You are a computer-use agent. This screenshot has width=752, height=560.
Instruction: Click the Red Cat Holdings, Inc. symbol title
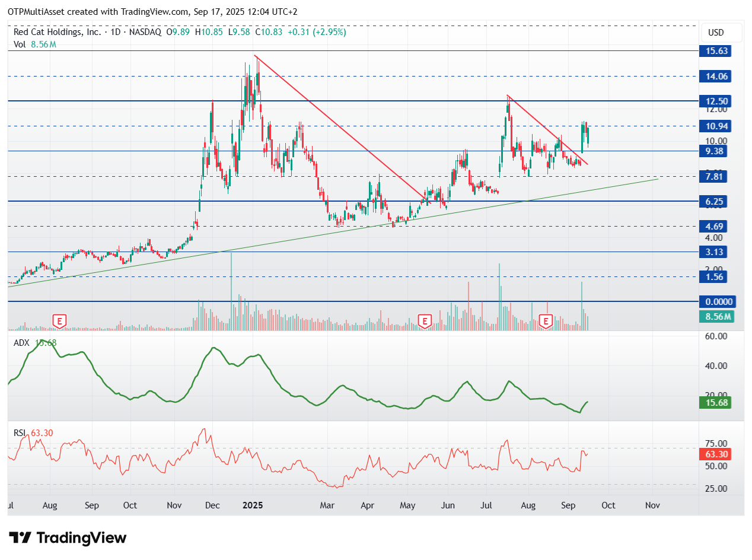[58, 32]
